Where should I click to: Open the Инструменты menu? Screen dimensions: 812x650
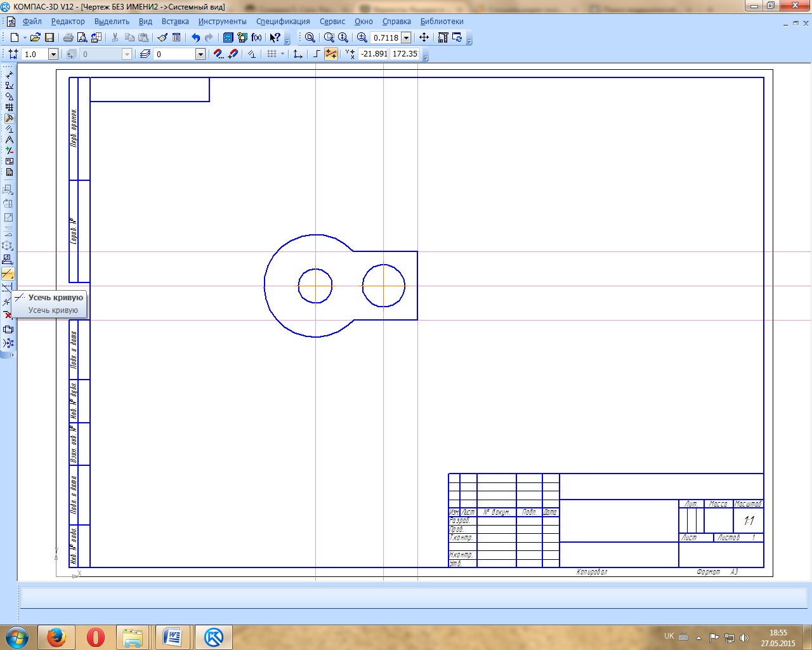222,22
